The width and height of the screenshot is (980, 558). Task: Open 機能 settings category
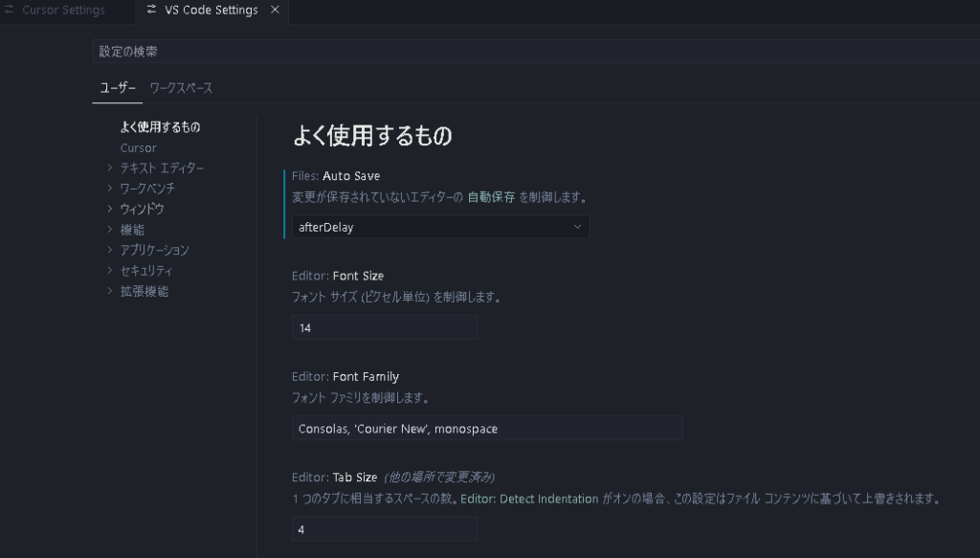coord(132,230)
